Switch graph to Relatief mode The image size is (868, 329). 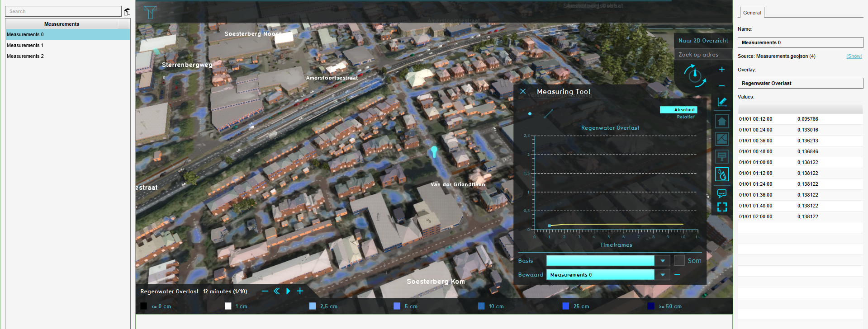click(x=685, y=117)
